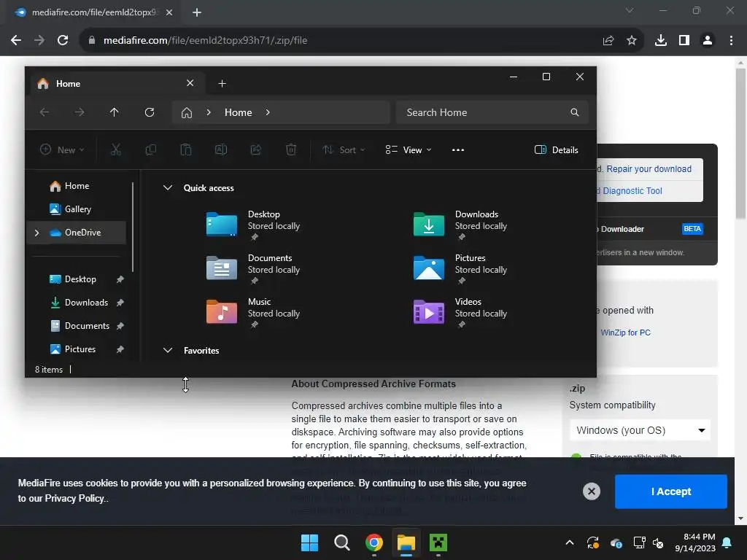Viewport: 747px width, 560px height.
Task: Click the Repair your download link
Action: click(x=649, y=169)
